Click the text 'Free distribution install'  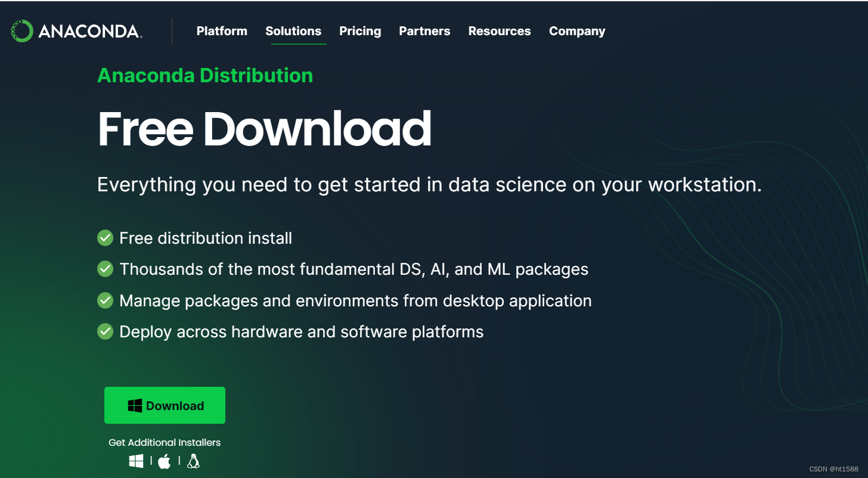pos(206,238)
